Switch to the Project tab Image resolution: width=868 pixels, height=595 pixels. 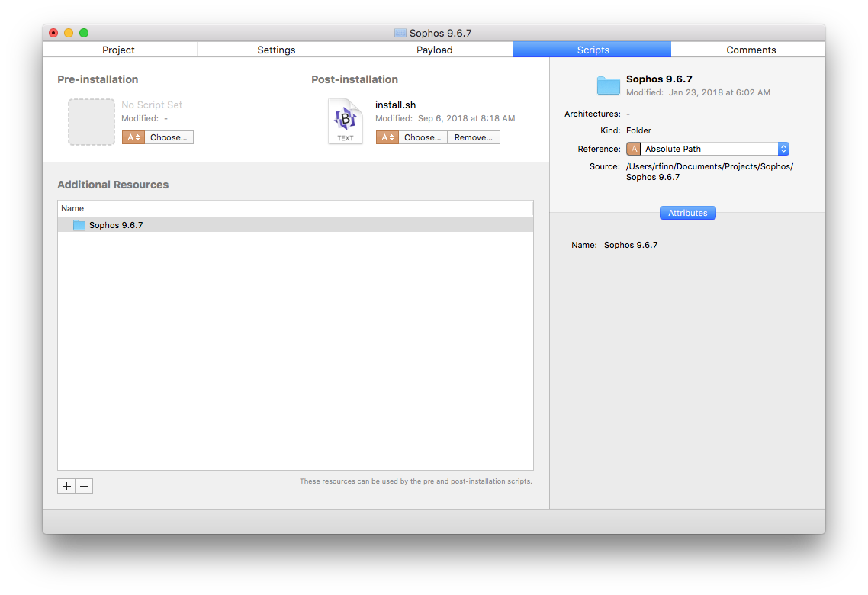coord(119,50)
